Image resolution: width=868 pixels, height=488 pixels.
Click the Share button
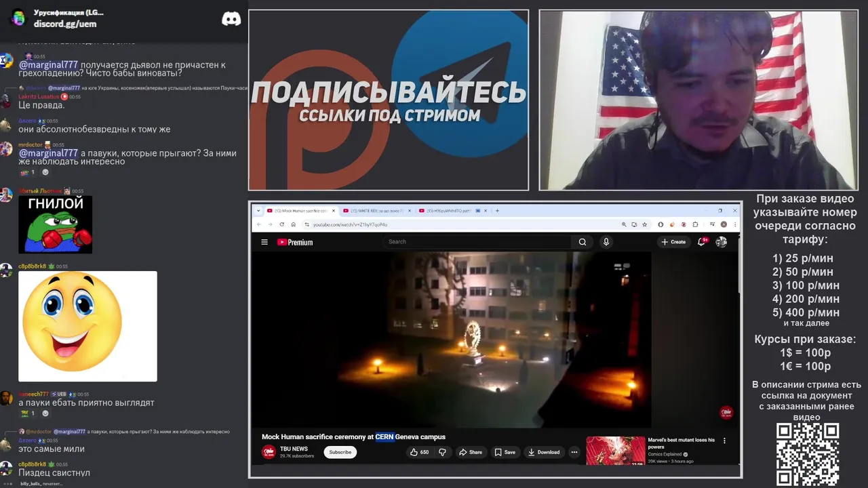pyautogui.click(x=470, y=452)
